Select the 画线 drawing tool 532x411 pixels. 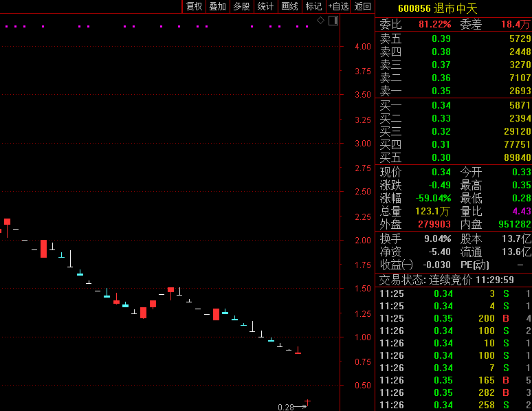pyautogui.click(x=289, y=6)
